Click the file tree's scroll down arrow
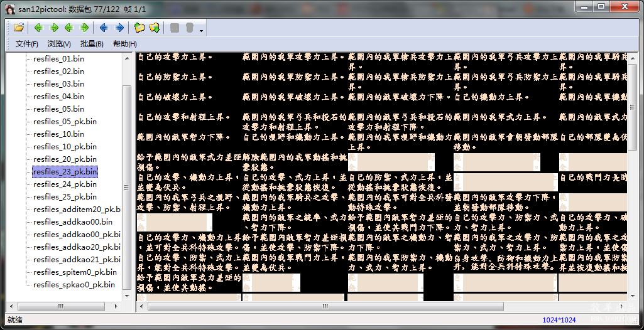Viewport: 644px width, 330px height. tap(127, 296)
